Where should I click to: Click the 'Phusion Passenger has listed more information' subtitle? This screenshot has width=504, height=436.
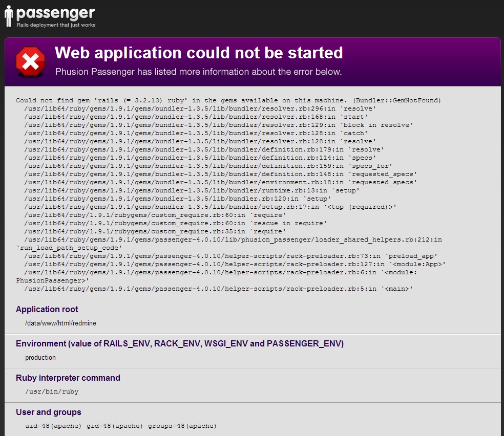point(198,72)
